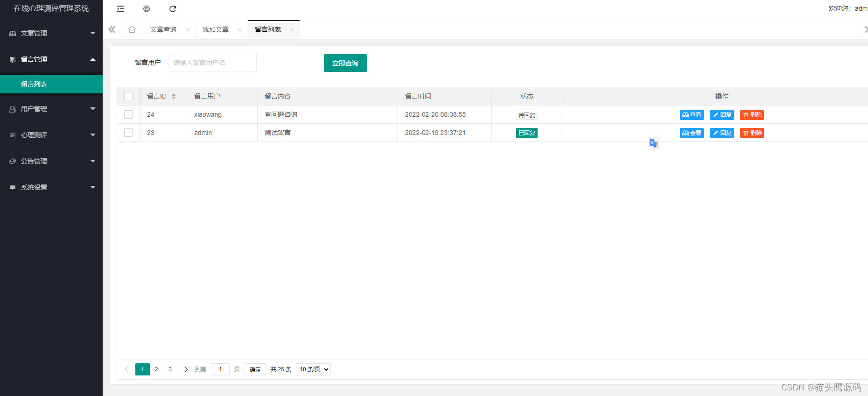Screen dimensions: 868x396
Task: Switch to the 添加文章 tab
Action: (216, 29)
